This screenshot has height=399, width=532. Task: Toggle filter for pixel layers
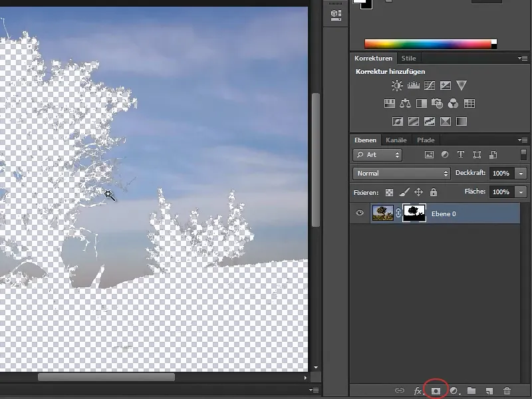coord(429,155)
